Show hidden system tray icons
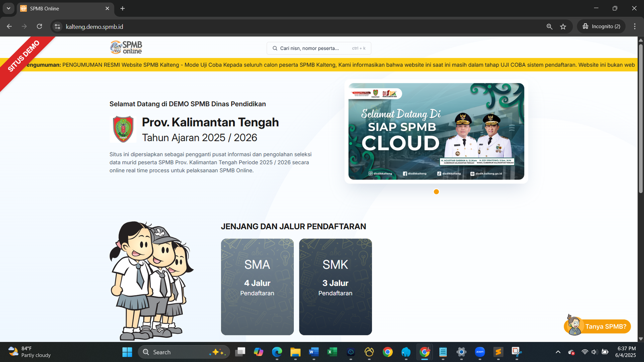The image size is (644, 362). point(558,352)
